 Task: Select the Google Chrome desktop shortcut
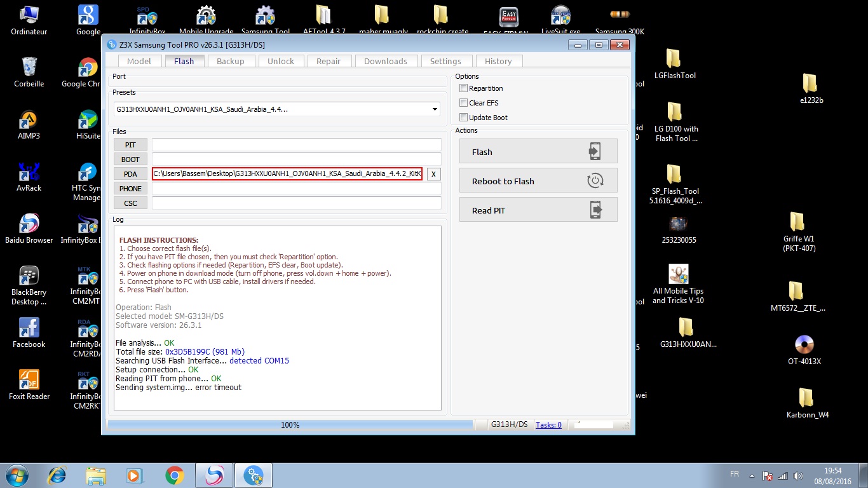(x=87, y=72)
